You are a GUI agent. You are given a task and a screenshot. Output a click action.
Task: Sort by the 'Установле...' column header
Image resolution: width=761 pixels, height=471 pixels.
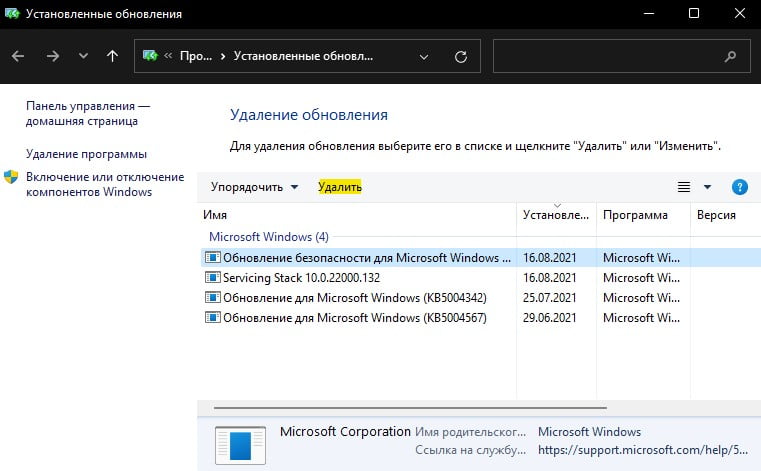pyautogui.click(x=556, y=215)
